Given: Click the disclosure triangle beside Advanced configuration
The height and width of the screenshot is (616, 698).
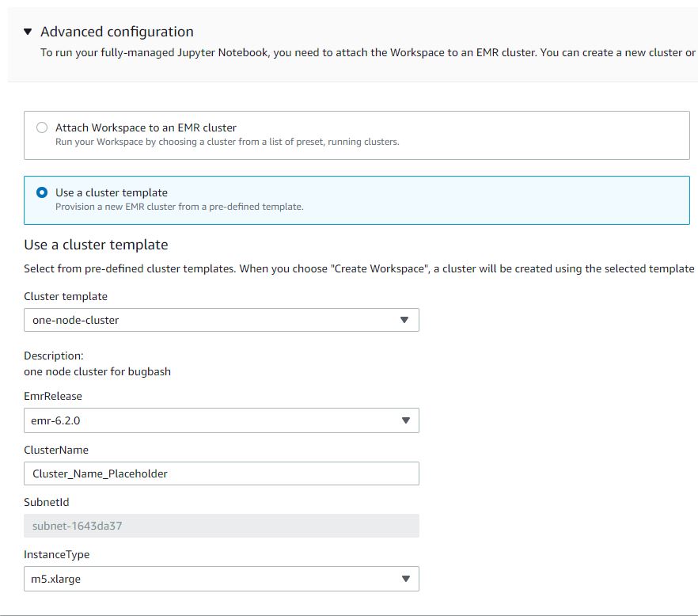Looking at the screenshot, I should (x=26, y=32).
